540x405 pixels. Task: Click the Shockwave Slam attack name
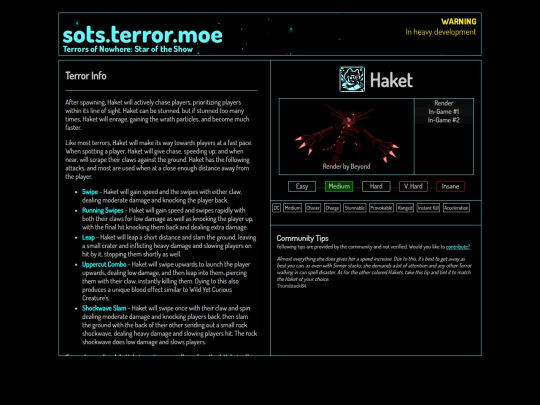[104, 308]
